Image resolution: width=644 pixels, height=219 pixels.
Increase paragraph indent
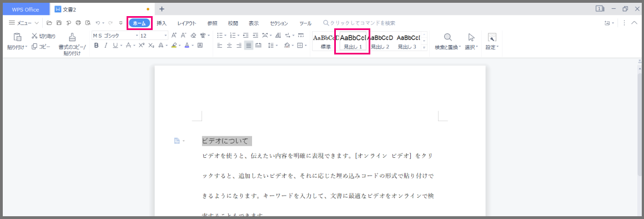pos(255,36)
